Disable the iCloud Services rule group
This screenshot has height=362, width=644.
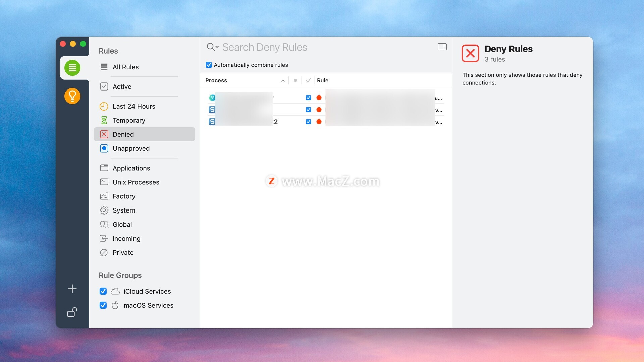(103, 291)
